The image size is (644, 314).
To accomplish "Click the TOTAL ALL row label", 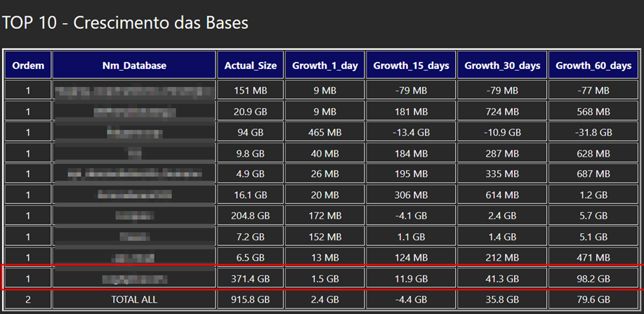I will (134, 299).
